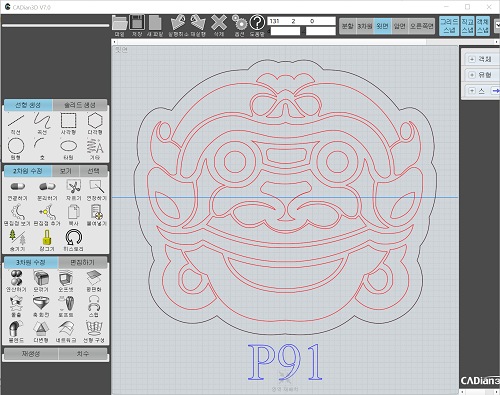Toggle the grid snap (그리드 스냅) button
The image size is (500, 395).
(x=449, y=26)
